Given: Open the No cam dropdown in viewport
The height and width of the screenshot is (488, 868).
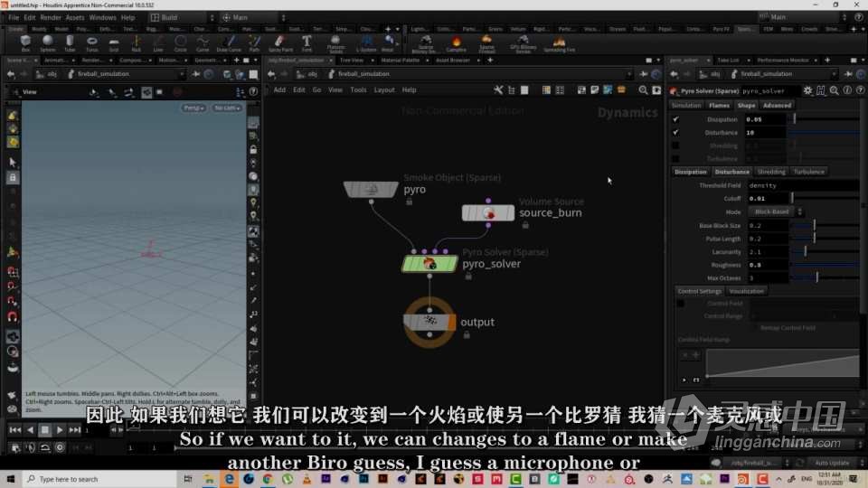Looking at the screenshot, I should pyautogui.click(x=227, y=108).
